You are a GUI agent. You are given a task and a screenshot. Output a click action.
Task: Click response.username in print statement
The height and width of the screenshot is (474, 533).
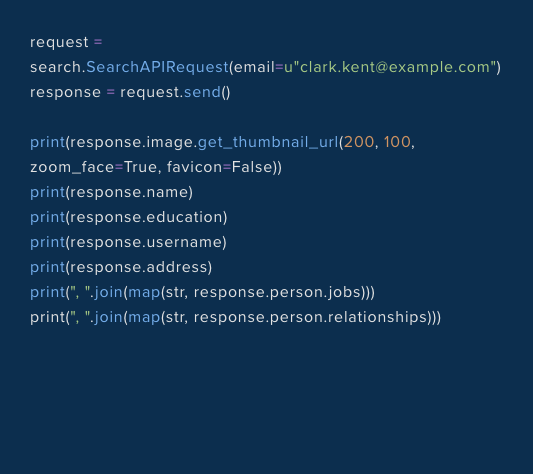(x=146, y=242)
